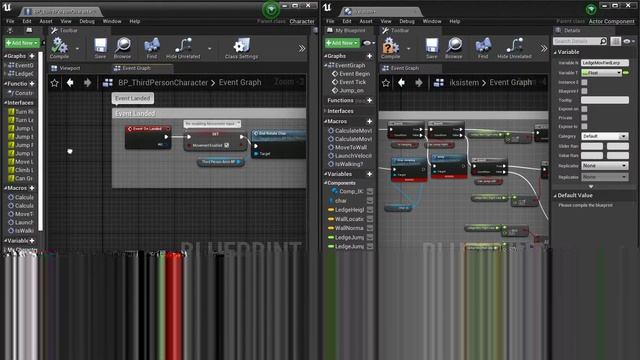Add new macro in left window Macros section

pyautogui.click(x=32, y=188)
